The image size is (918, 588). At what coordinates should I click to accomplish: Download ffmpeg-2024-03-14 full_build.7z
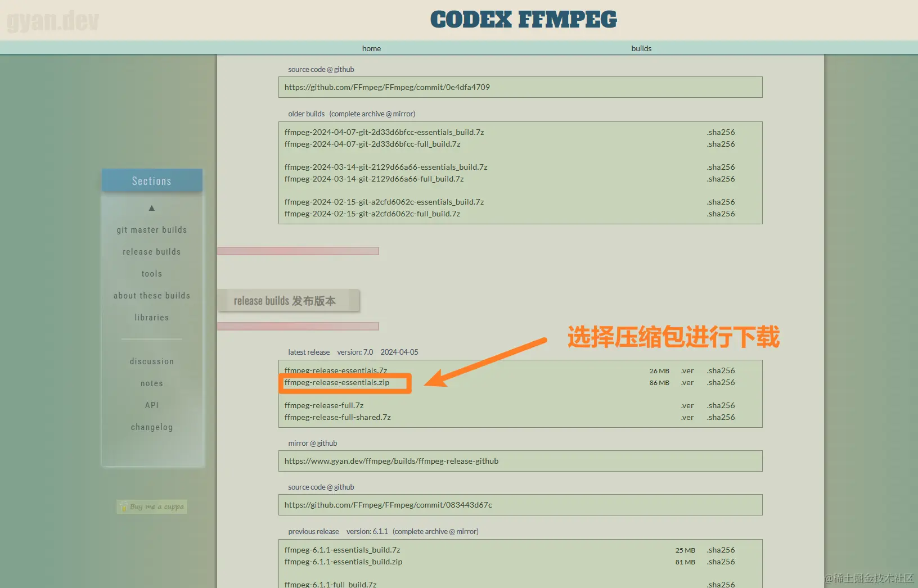(x=374, y=179)
